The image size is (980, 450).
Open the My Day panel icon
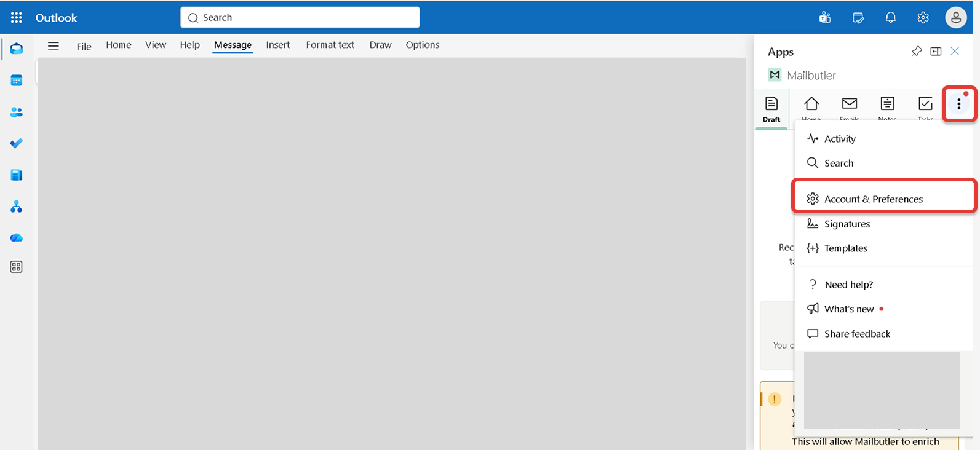(x=858, y=18)
